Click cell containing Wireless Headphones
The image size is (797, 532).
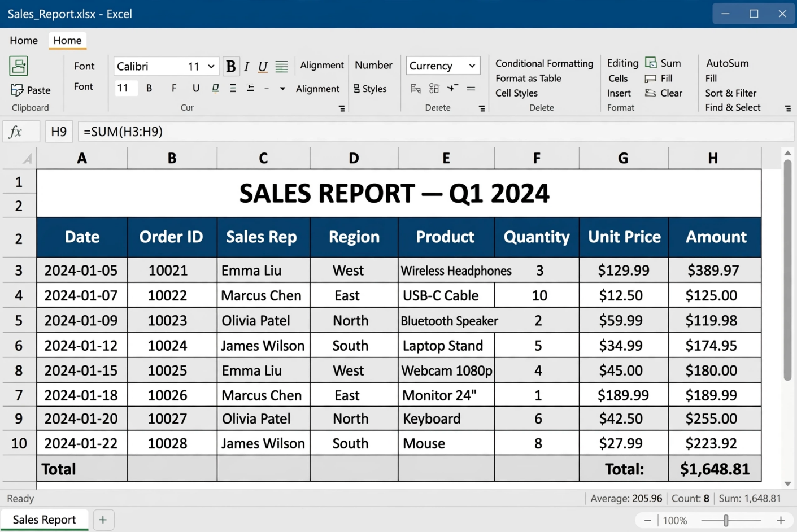[446, 271]
